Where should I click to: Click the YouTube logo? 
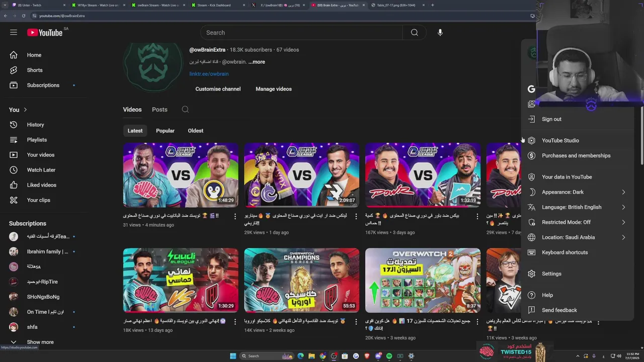(x=45, y=33)
